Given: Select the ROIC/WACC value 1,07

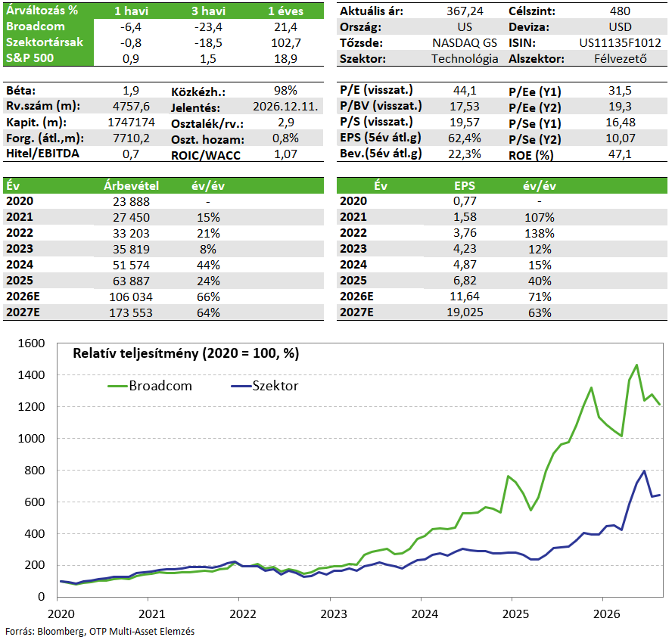Looking at the screenshot, I should (x=285, y=154).
